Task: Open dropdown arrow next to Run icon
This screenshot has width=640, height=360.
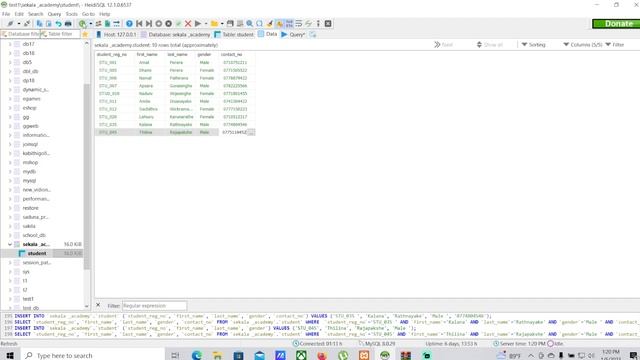Action: pos(206,24)
